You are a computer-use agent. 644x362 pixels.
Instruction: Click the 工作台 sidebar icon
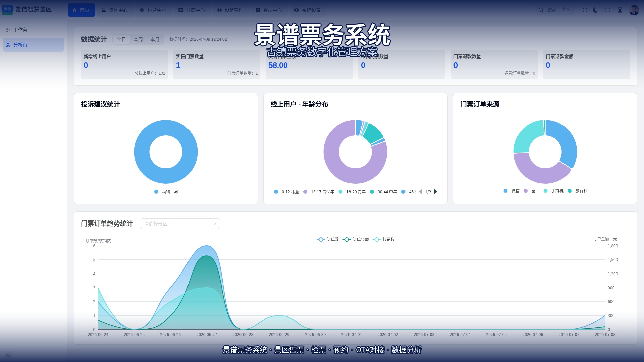8,30
